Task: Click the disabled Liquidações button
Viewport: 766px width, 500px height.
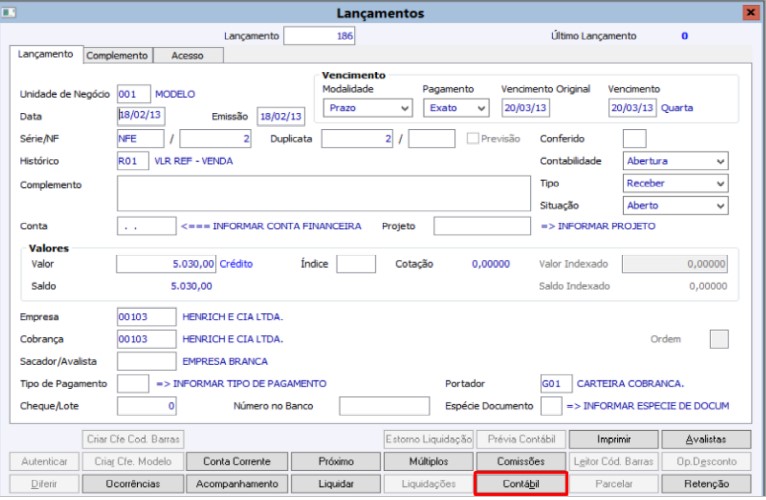Action: (x=428, y=484)
